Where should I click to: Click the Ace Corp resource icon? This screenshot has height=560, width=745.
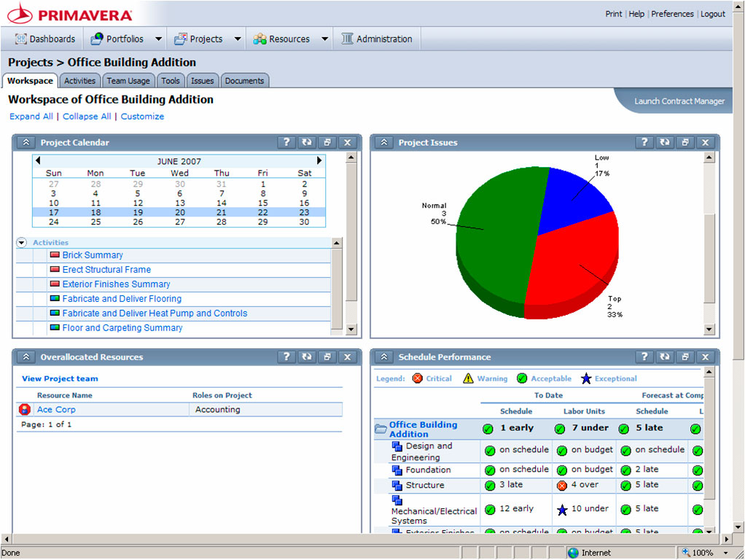pyautogui.click(x=25, y=409)
